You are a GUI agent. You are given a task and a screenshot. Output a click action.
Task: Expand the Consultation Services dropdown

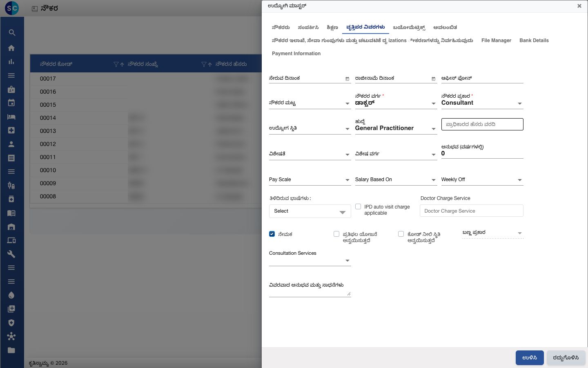pyautogui.click(x=310, y=260)
